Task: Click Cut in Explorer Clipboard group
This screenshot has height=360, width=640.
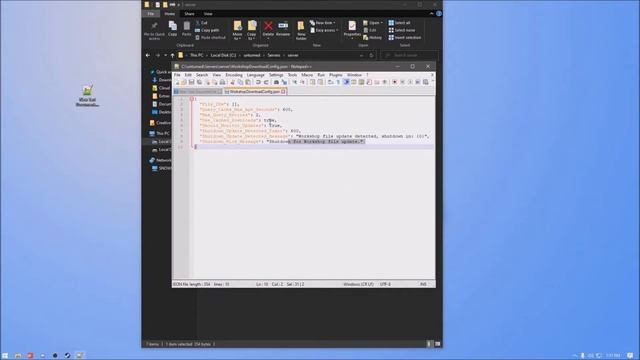Action: [201, 23]
